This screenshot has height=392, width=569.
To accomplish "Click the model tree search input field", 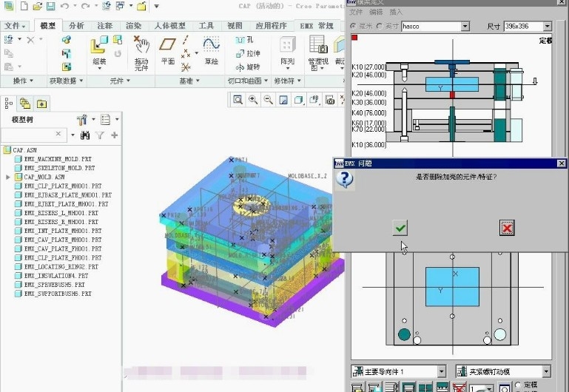I will [x=34, y=134].
